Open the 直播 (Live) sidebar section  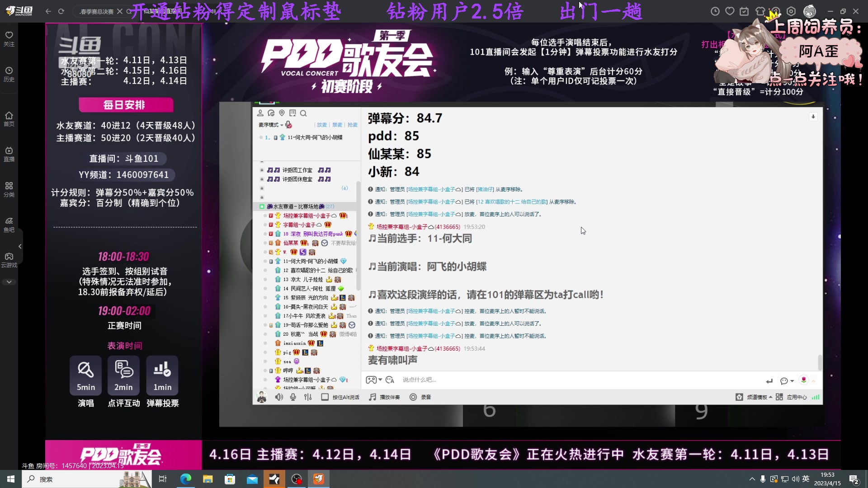pyautogui.click(x=9, y=154)
